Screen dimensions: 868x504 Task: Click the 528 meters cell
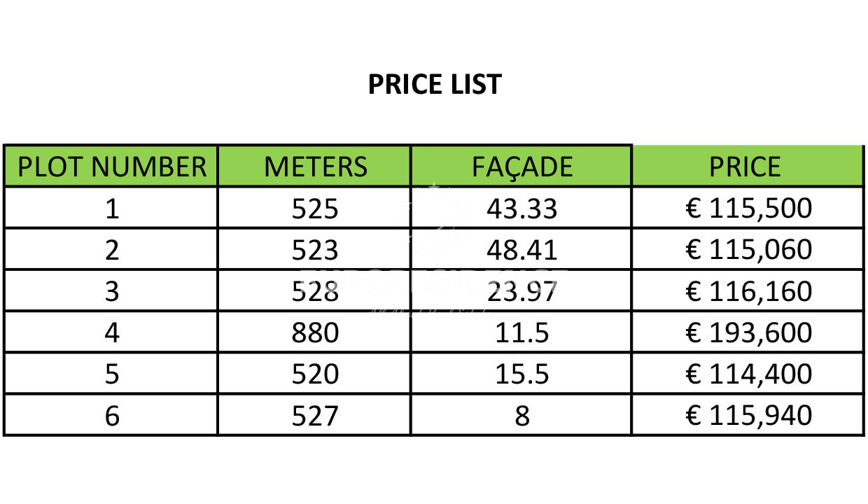point(315,290)
